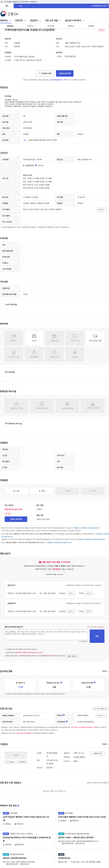
Task: Click info icon beside 구인인증번호
Action: pyautogui.click(x=67, y=721)
